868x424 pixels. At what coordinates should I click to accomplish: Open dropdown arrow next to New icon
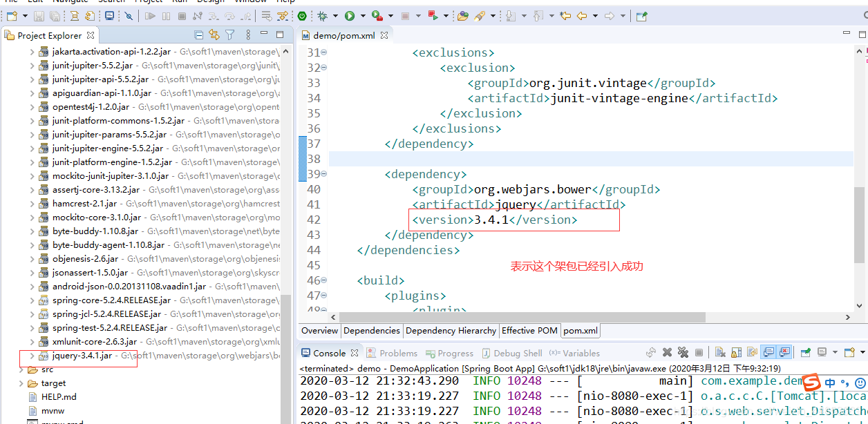point(25,16)
